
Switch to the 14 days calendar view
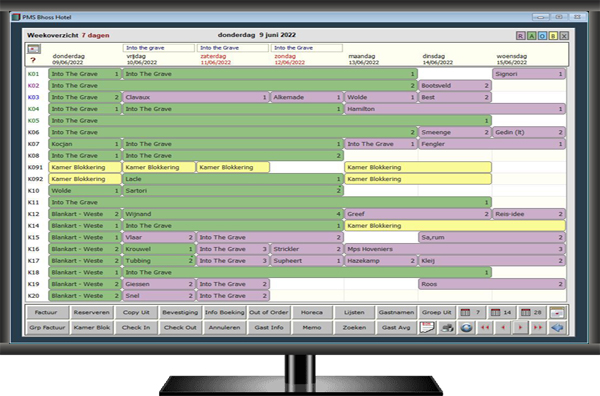coord(501,313)
